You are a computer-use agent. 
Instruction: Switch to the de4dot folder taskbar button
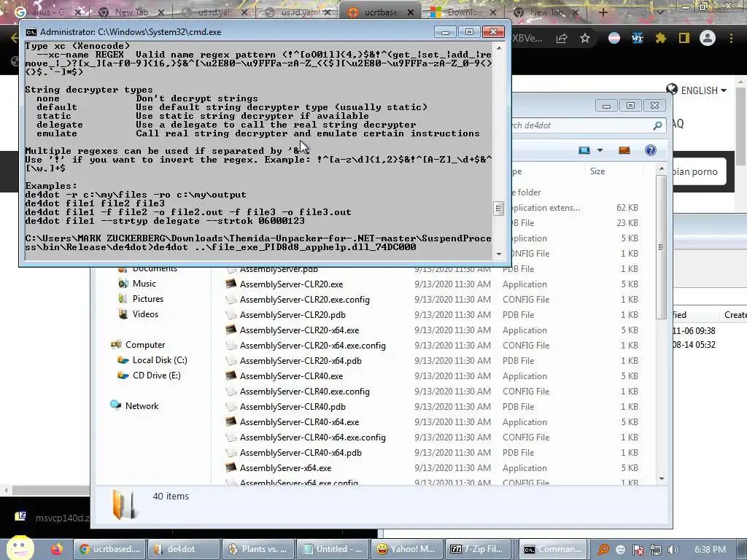[184, 549]
